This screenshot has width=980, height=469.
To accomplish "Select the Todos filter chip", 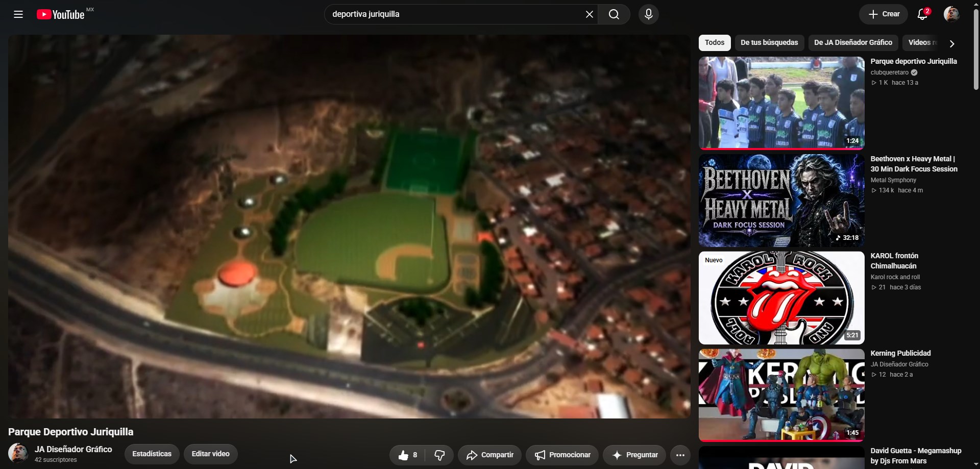I will (x=715, y=43).
